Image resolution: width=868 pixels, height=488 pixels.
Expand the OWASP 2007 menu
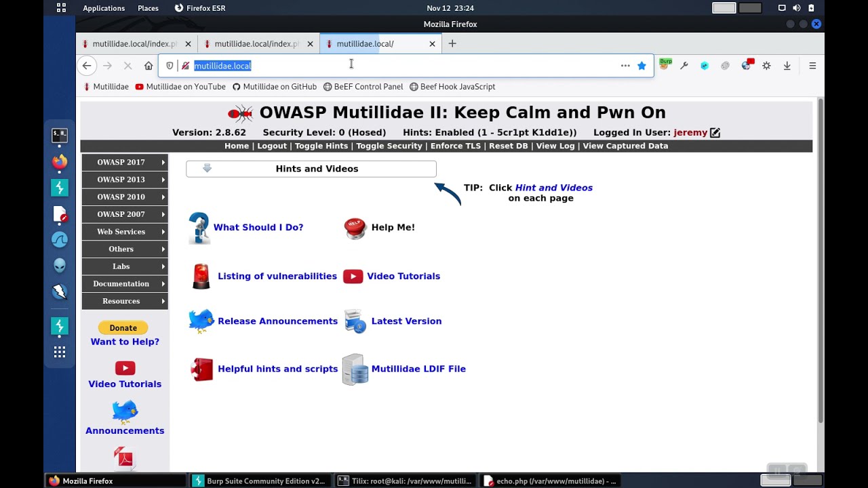[125, 214]
